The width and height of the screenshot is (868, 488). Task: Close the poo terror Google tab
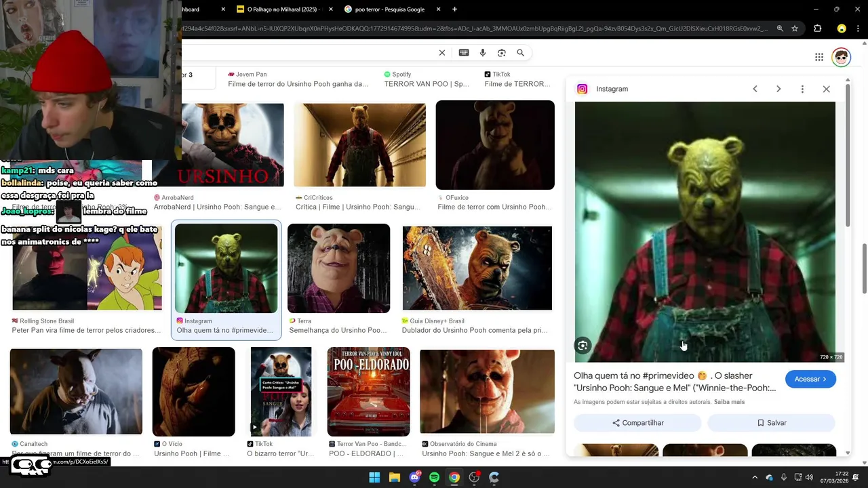[x=438, y=9]
